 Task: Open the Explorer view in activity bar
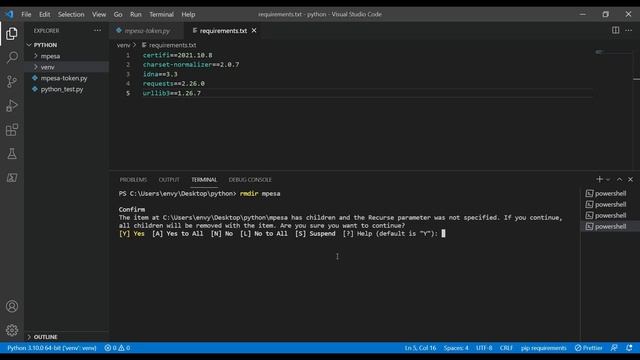point(12,33)
